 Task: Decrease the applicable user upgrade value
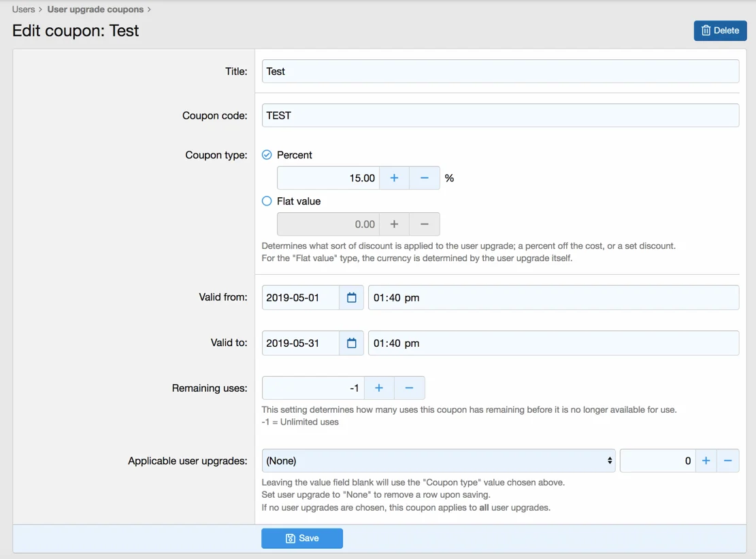727,461
